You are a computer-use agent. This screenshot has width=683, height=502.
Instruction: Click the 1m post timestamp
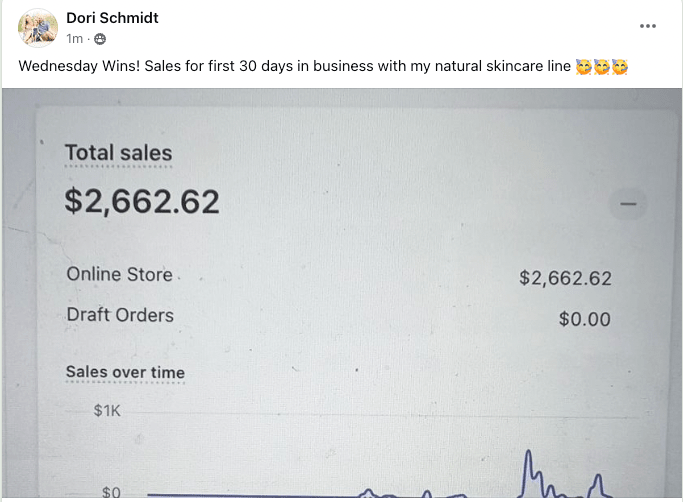click(x=74, y=39)
